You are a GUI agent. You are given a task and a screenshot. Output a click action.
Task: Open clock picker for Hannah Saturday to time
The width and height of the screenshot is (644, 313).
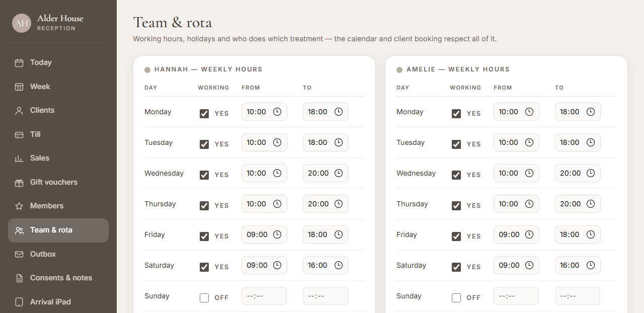[x=339, y=265]
